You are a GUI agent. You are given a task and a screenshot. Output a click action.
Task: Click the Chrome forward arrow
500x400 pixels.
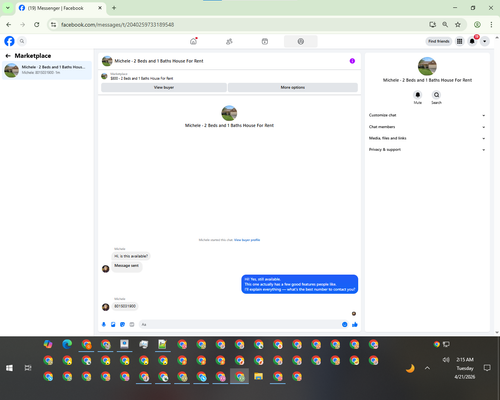(x=23, y=24)
